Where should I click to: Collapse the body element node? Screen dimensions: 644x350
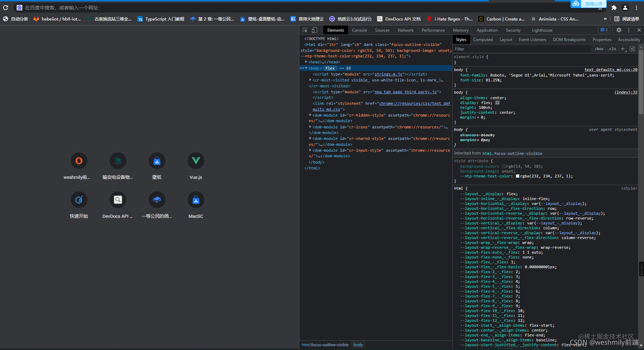[306, 68]
